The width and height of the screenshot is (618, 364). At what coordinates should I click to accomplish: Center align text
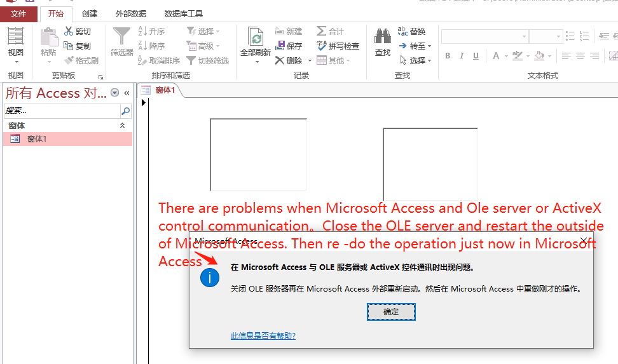click(x=580, y=56)
